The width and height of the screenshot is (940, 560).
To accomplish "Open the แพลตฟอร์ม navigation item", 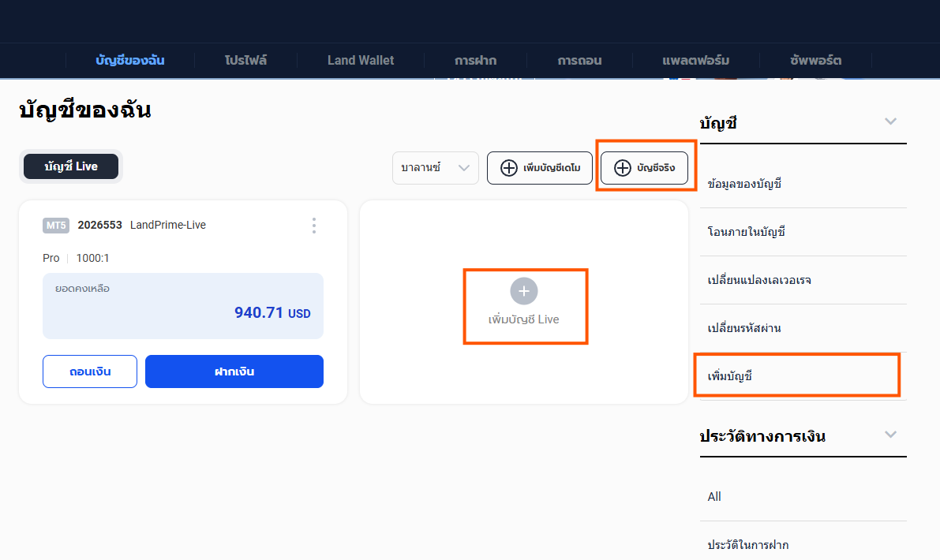I will pyautogui.click(x=695, y=60).
